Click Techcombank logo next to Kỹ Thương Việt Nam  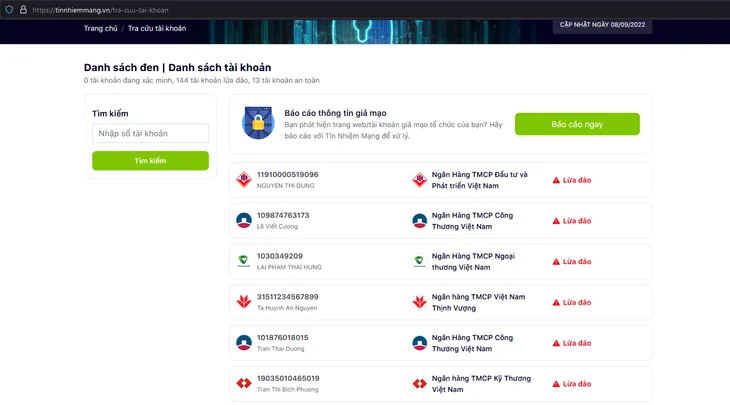(419, 383)
